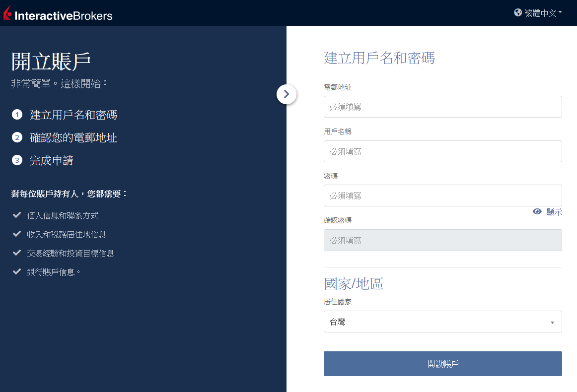Click the text 建立用戶名和密碼 in the step list
Viewport: 577px width, 392px height.
tap(73, 115)
